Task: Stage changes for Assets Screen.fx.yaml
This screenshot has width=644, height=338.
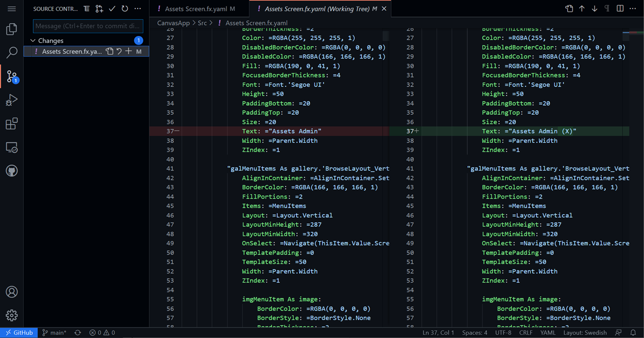Action: [x=128, y=52]
